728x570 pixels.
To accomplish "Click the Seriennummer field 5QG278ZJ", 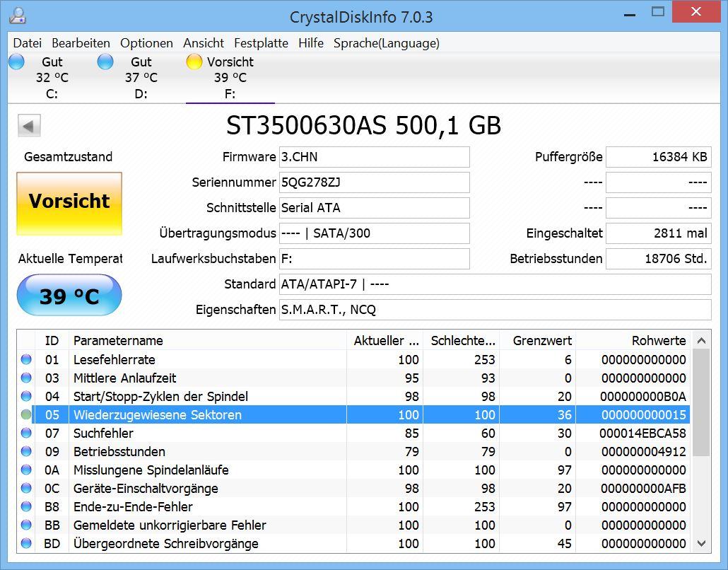I will click(374, 182).
